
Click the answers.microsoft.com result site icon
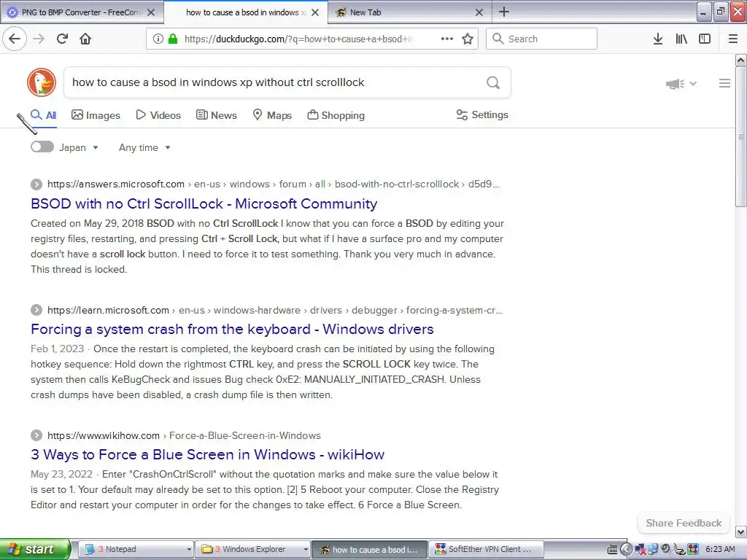(x=36, y=184)
